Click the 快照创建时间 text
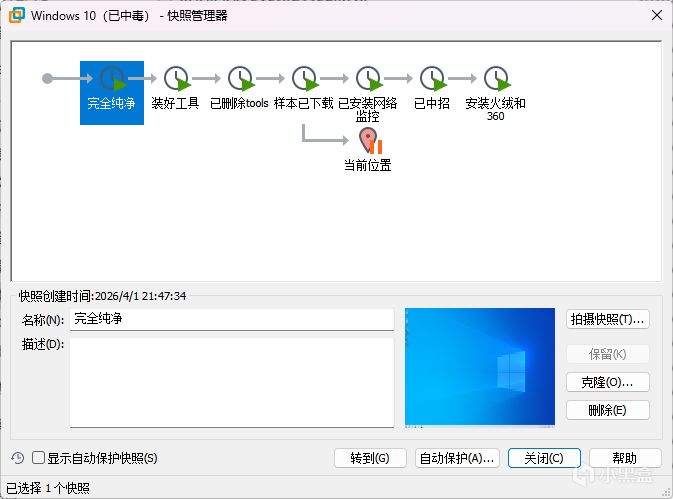The width and height of the screenshot is (673, 499). (103, 296)
